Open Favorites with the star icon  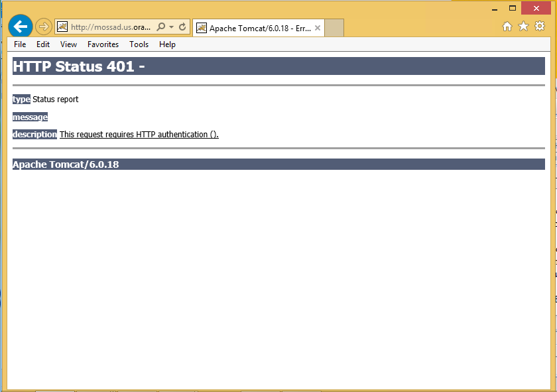pyautogui.click(x=523, y=27)
